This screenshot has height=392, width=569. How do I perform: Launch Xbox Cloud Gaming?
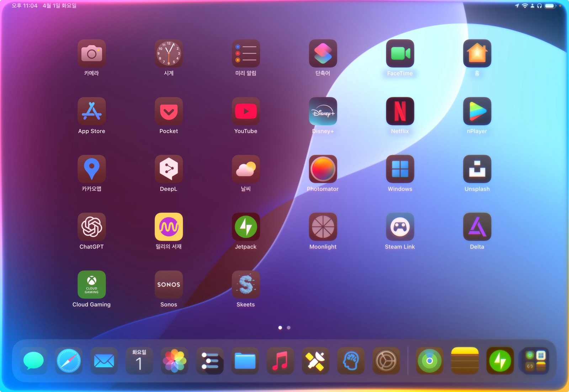(91, 285)
